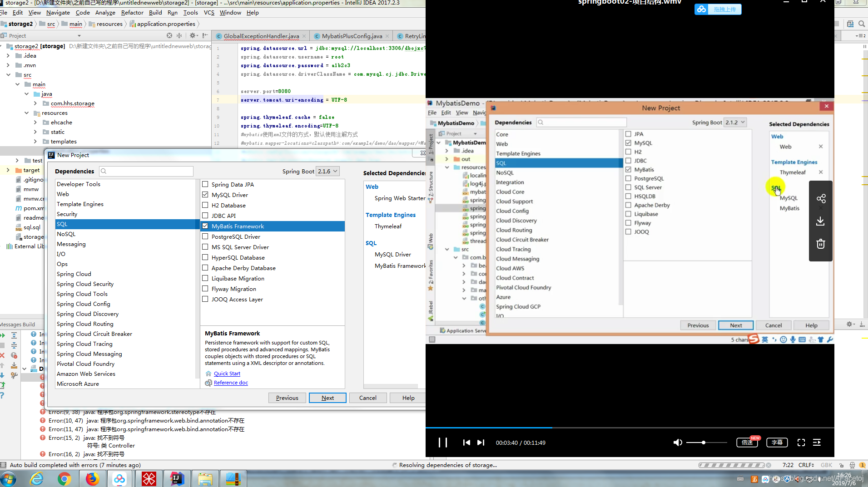Click export icon in Messages Build panel

point(2,385)
